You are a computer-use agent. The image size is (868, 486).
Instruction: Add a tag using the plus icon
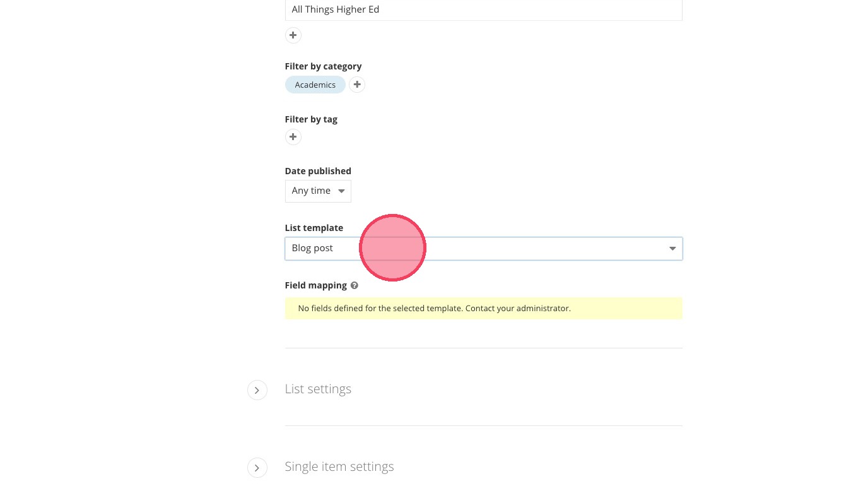pos(293,137)
